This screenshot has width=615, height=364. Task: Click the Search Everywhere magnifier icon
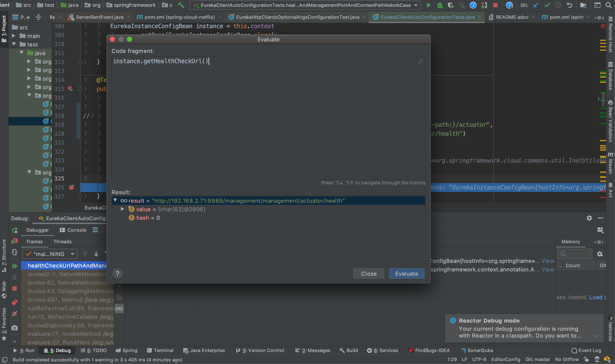608,5
